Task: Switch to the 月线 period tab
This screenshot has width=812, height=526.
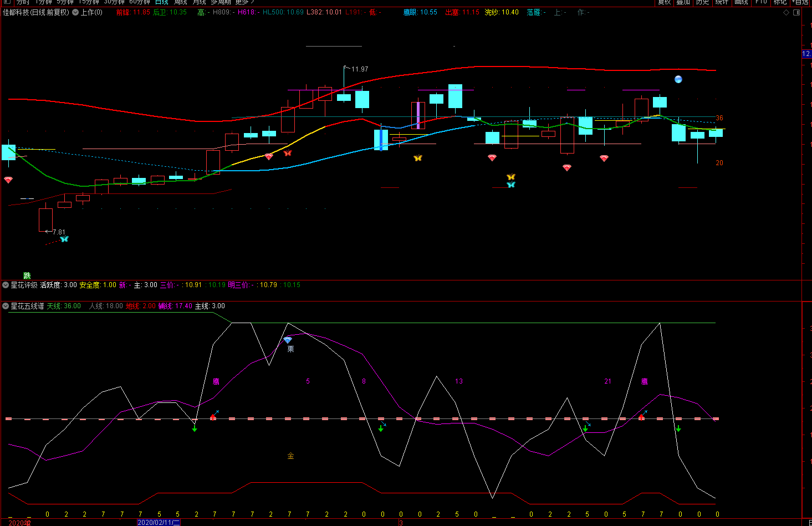Action: pyautogui.click(x=199, y=2)
